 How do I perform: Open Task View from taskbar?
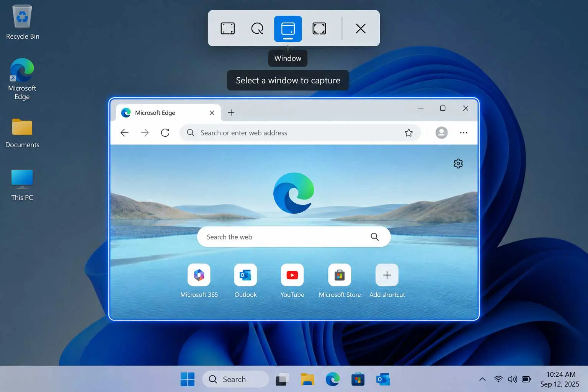(x=283, y=379)
